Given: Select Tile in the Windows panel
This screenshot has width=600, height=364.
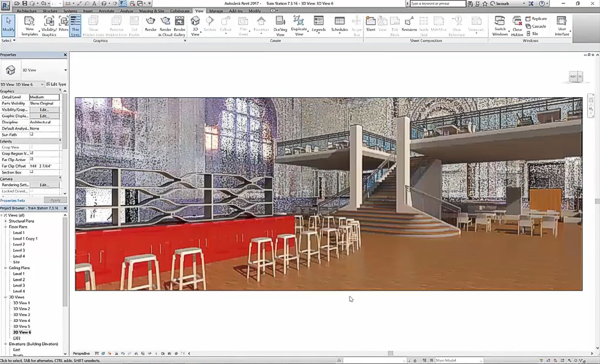Looking at the screenshot, I should tap(532, 33).
